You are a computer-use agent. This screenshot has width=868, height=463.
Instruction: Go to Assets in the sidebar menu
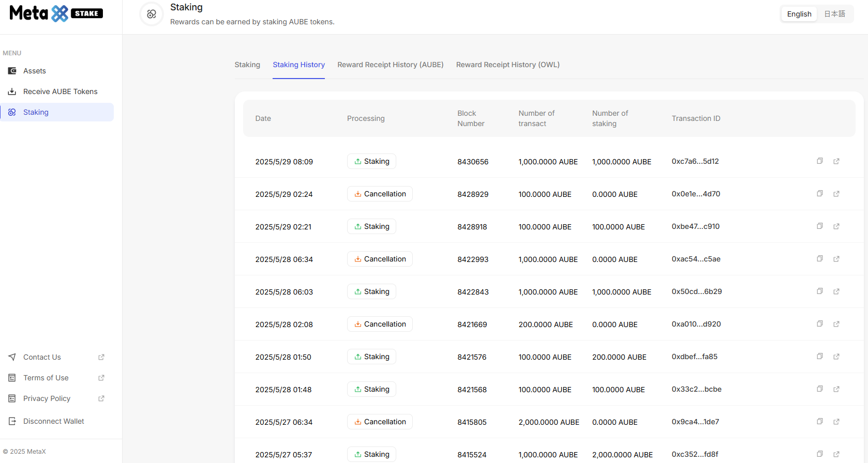(x=35, y=71)
